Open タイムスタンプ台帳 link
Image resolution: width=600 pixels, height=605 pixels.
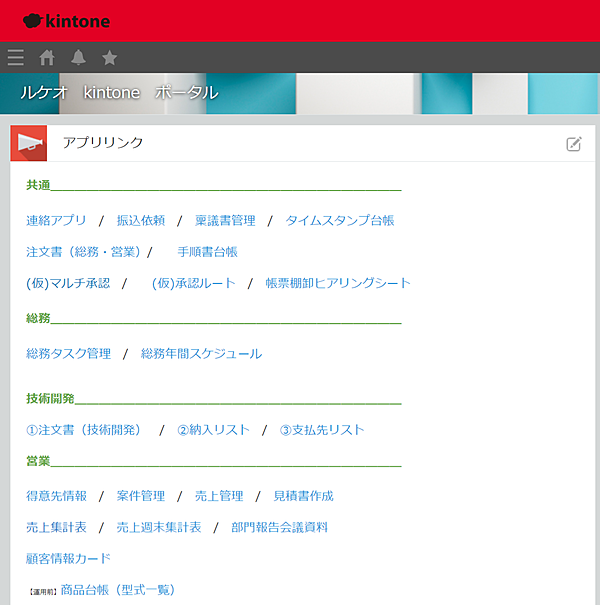coord(340,220)
